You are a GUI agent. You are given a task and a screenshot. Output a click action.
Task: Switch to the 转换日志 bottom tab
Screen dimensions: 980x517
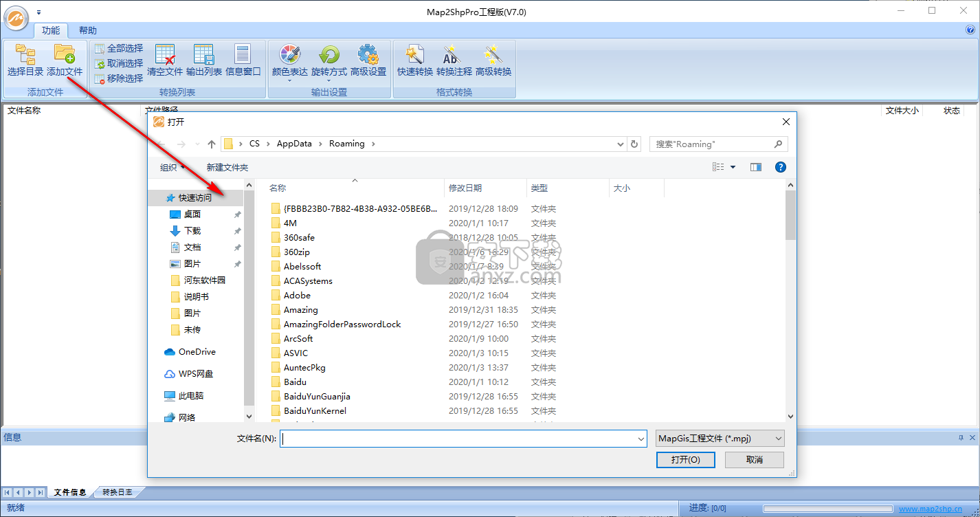click(118, 492)
